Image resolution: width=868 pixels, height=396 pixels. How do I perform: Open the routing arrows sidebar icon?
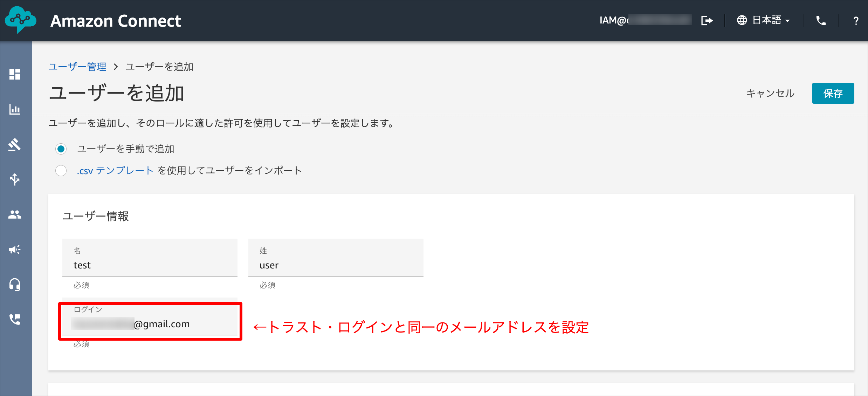tap(15, 179)
